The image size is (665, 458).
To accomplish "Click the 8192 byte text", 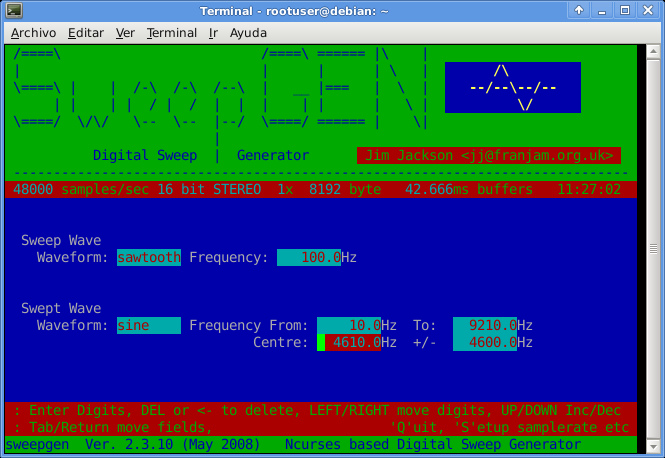I will pos(345,189).
